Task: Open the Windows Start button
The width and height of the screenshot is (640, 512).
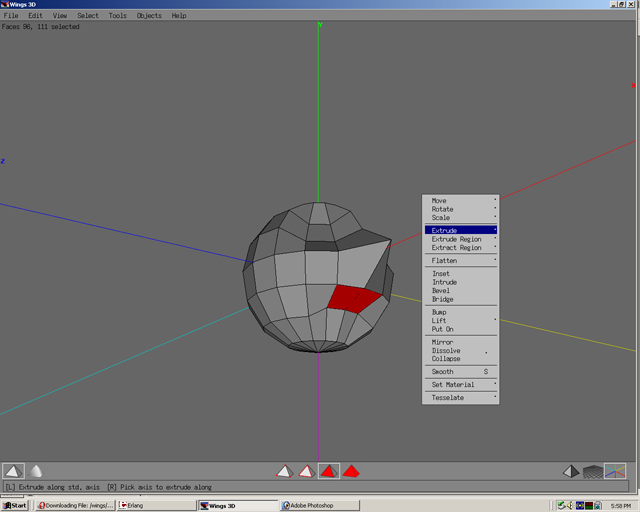Action: coord(15,505)
